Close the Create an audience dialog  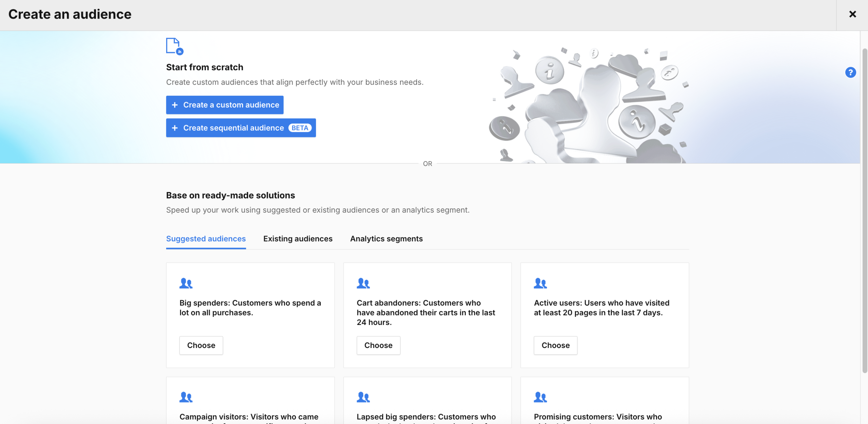click(852, 14)
